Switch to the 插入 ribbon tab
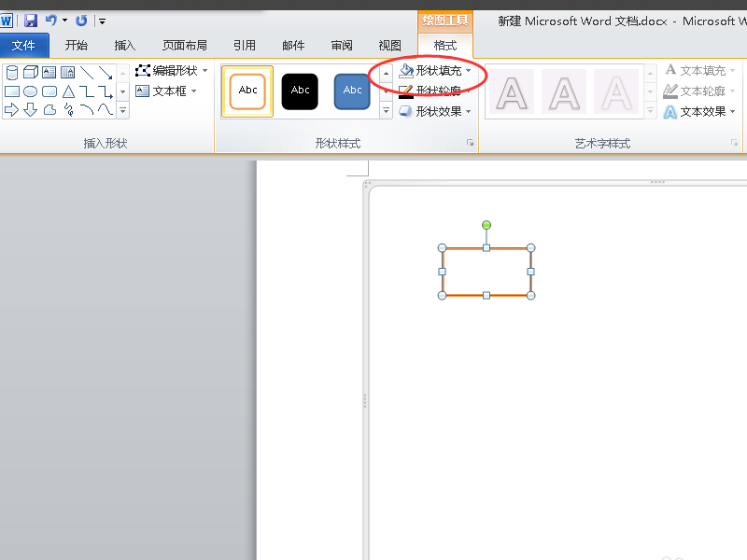Viewport: 747px width, 560px height. pyautogui.click(x=125, y=46)
